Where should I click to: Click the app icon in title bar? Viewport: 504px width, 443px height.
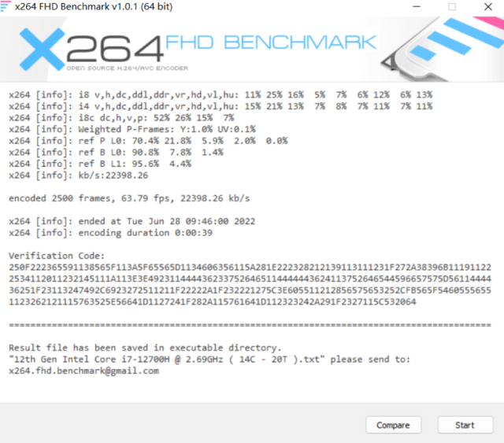coord(6,6)
